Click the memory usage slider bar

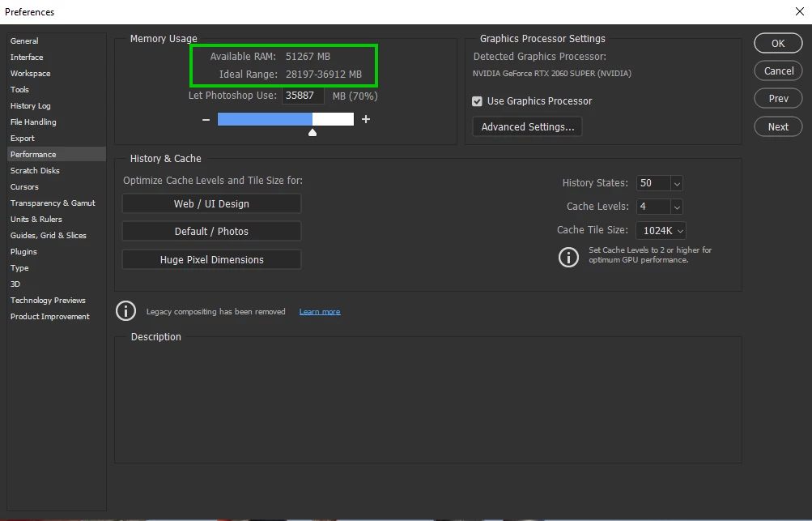285,119
